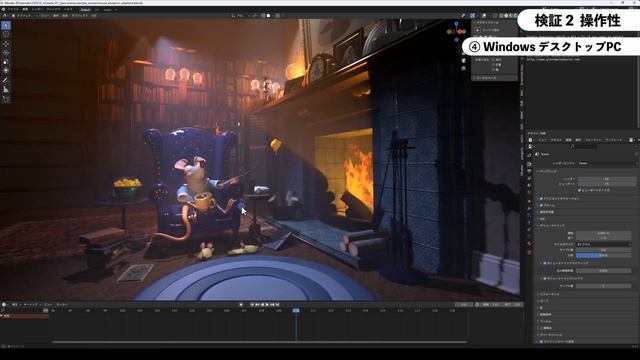Toggle the 原点 affect-only checkbox
Screen dimensions: 640x360
click(x=493, y=60)
